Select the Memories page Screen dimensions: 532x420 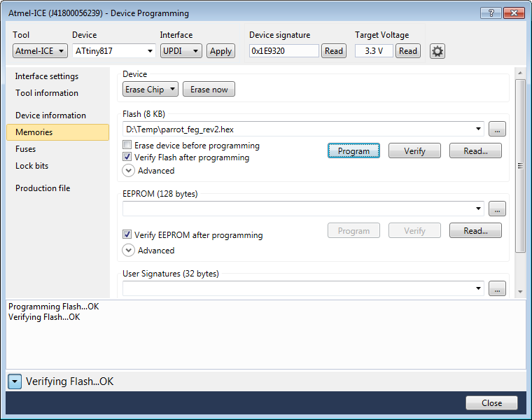(57, 132)
